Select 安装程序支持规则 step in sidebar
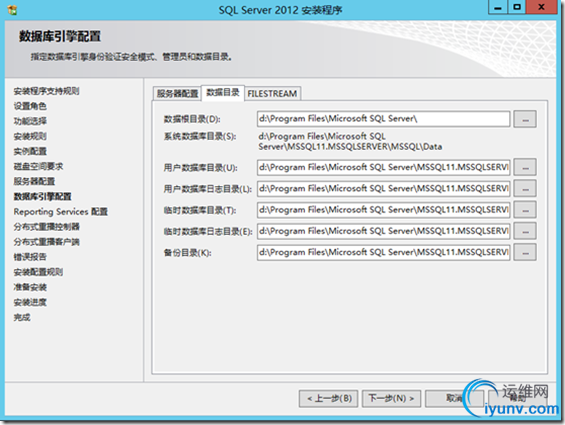This screenshot has width=565, height=425. [46, 91]
